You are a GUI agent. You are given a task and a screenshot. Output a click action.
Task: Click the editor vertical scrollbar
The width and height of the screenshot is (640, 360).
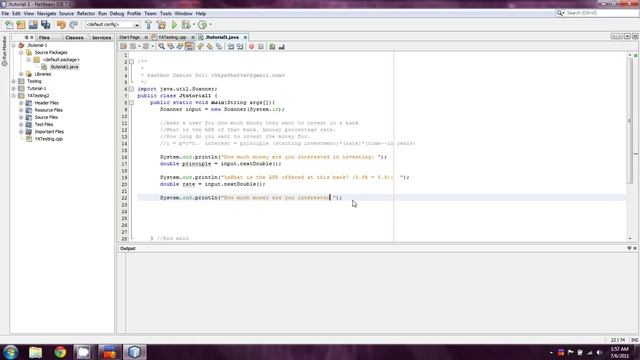point(630,122)
